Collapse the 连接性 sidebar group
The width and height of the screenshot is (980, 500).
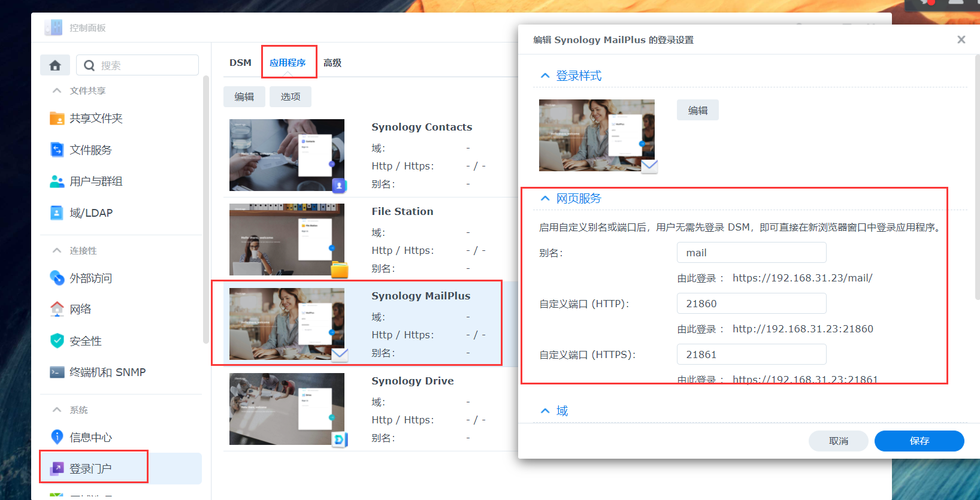[57, 250]
